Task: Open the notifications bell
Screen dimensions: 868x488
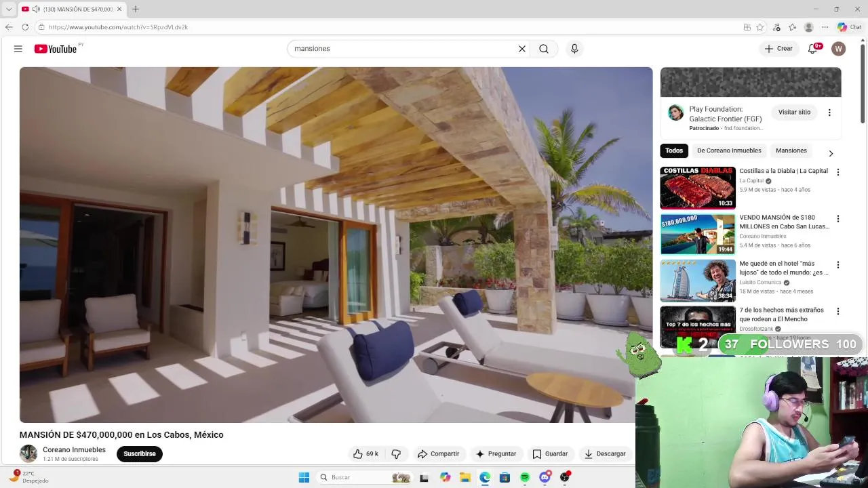Action: [x=814, y=49]
